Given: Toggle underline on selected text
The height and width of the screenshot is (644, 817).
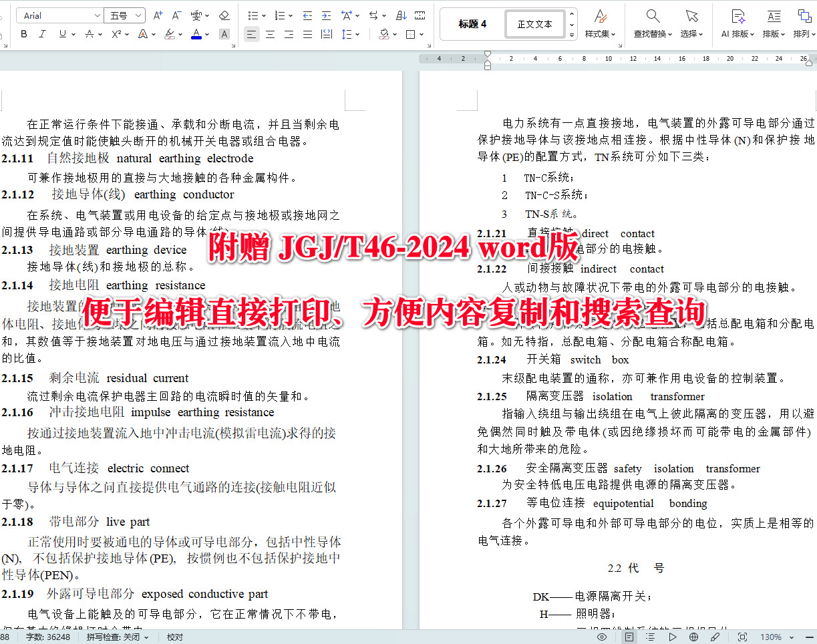Looking at the screenshot, I should [x=61, y=34].
